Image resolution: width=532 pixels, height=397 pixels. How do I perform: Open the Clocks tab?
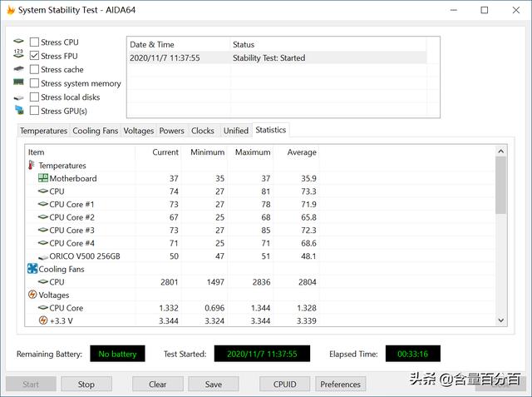tap(202, 131)
